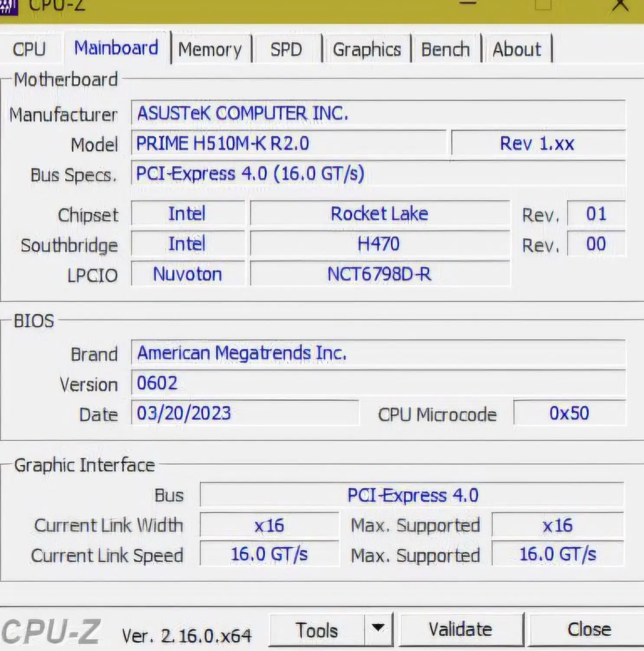Go to the SPD tab
This screenshot has height=651, width=644.
(x=286, y=49)
